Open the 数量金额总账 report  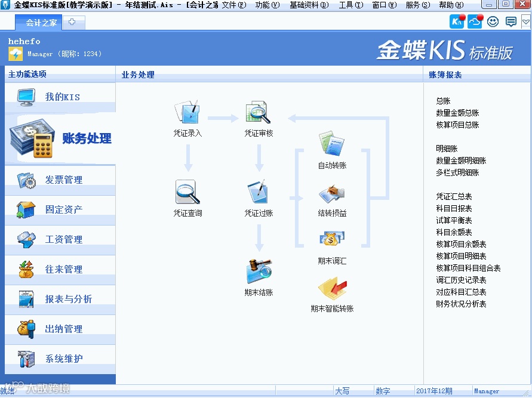tap(457, 113)
